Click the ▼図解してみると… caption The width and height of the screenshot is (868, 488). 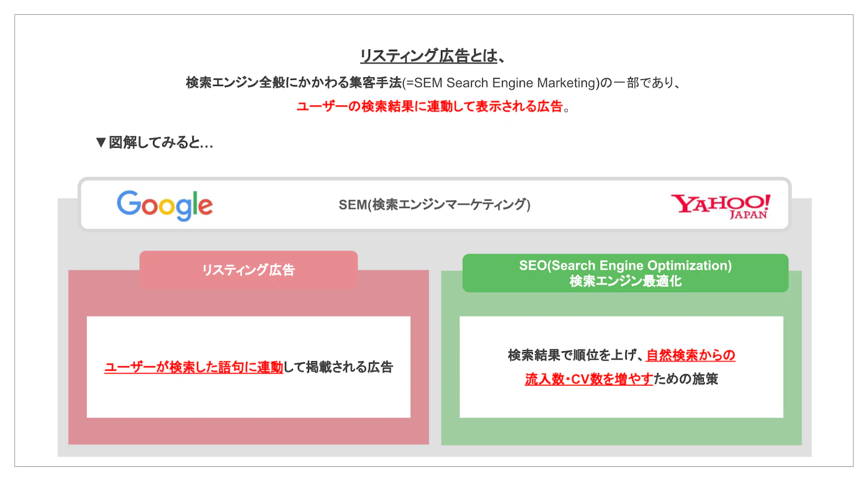click(155, 143)
